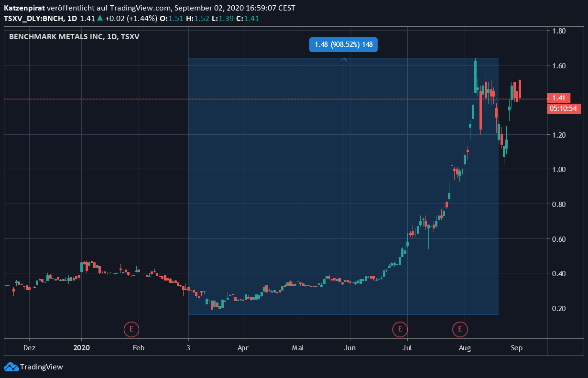The height and width of the screenshot is (378, 588).
Task: Click the Mai time axis label
Action: [x=298, y=348]
